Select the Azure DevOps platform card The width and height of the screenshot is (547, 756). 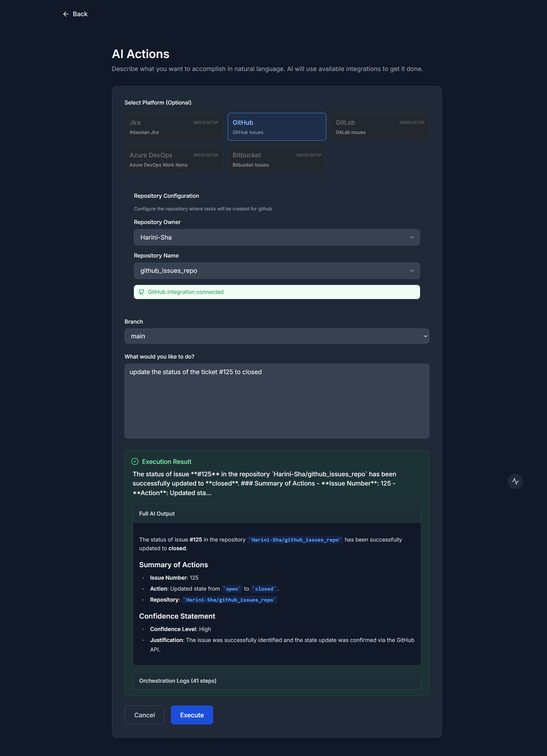pos(174,159)
